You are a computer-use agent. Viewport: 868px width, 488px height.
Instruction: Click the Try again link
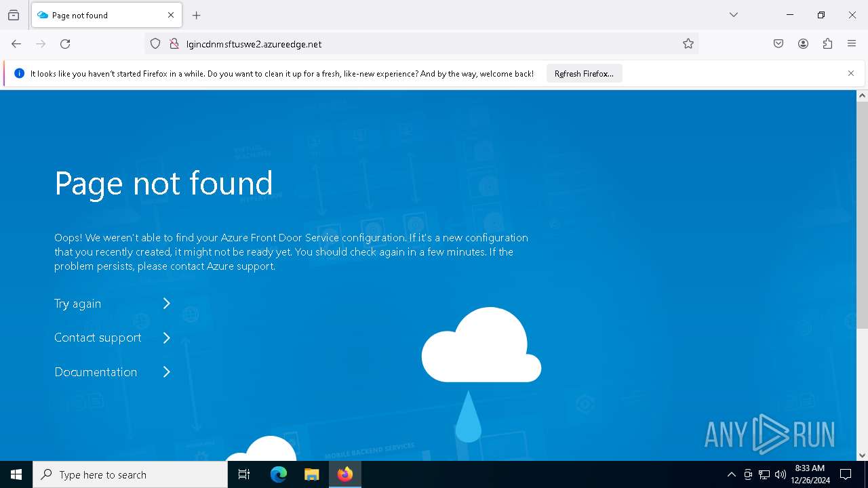pos(77,304)
